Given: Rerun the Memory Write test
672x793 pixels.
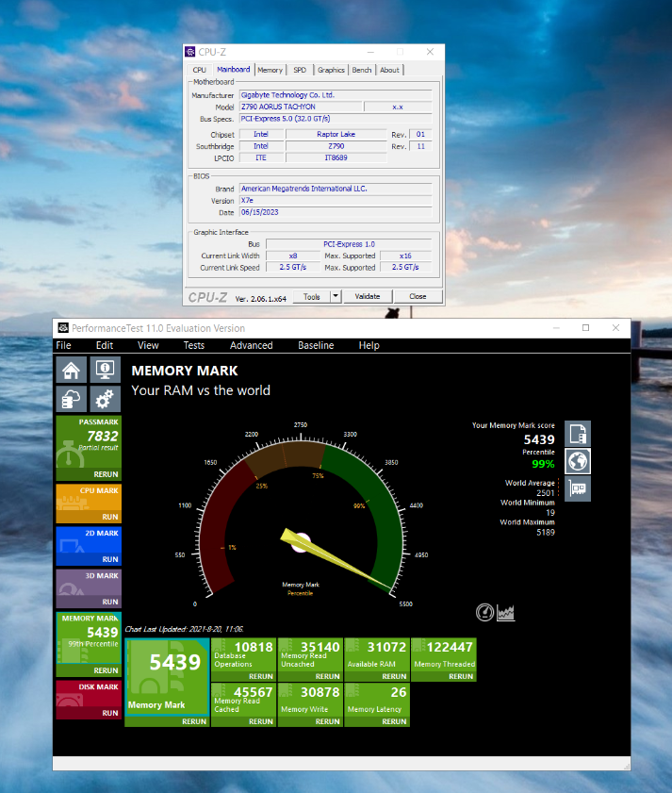Looking at the screenshot, I should coord(328,721).
